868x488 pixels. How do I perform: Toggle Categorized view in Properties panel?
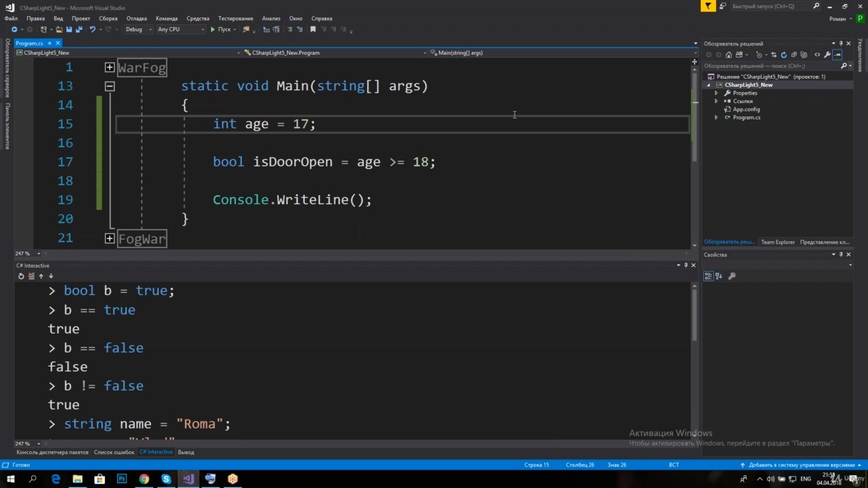point(709,276)
